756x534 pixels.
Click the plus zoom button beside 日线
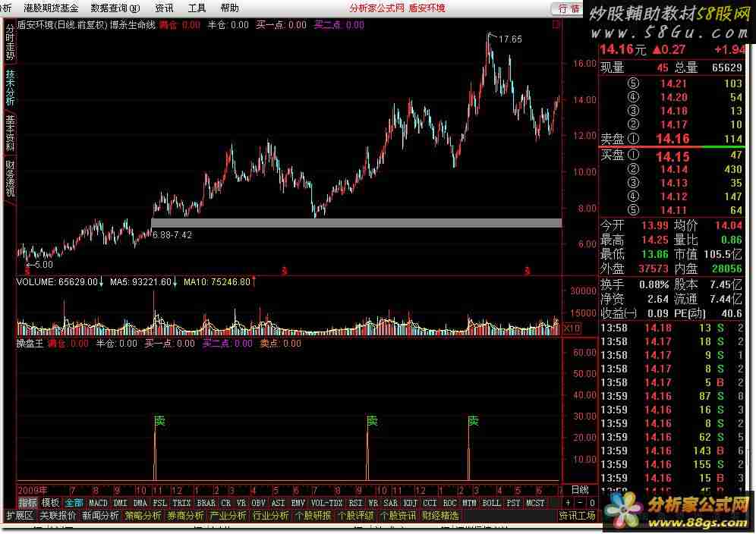pyautogui.click(x=569, y=502)
